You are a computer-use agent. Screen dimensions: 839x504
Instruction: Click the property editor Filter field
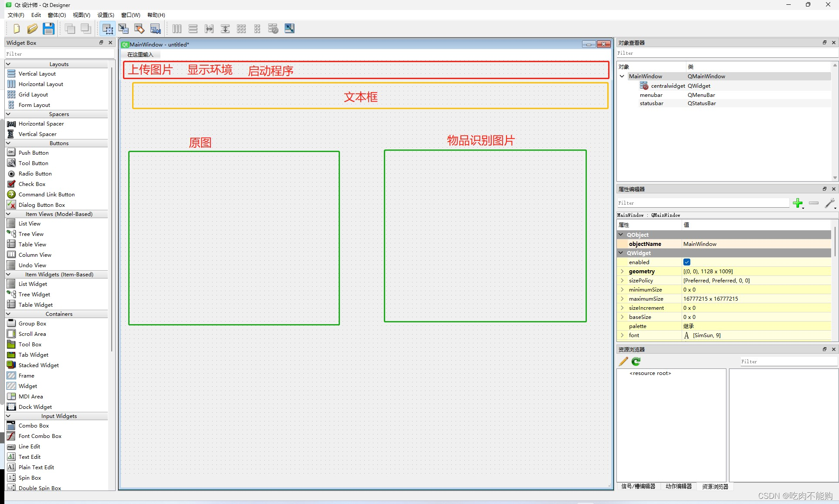pos(703,203)
